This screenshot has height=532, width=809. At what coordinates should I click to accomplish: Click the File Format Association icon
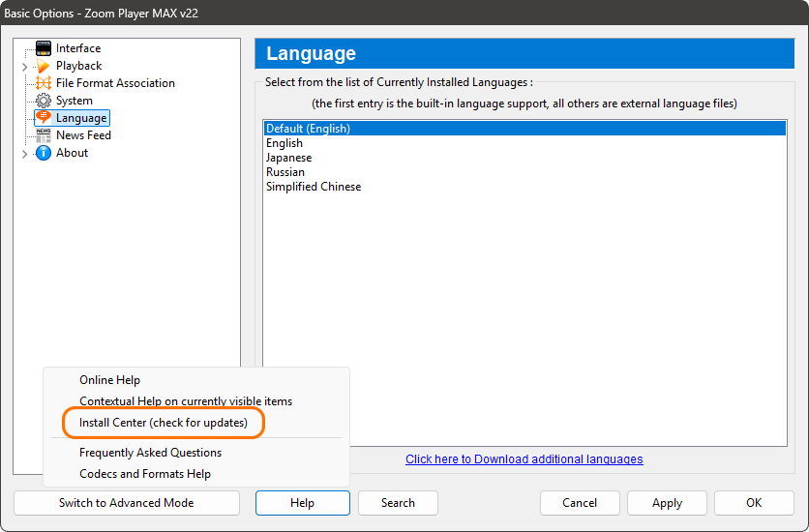(44, 83)
